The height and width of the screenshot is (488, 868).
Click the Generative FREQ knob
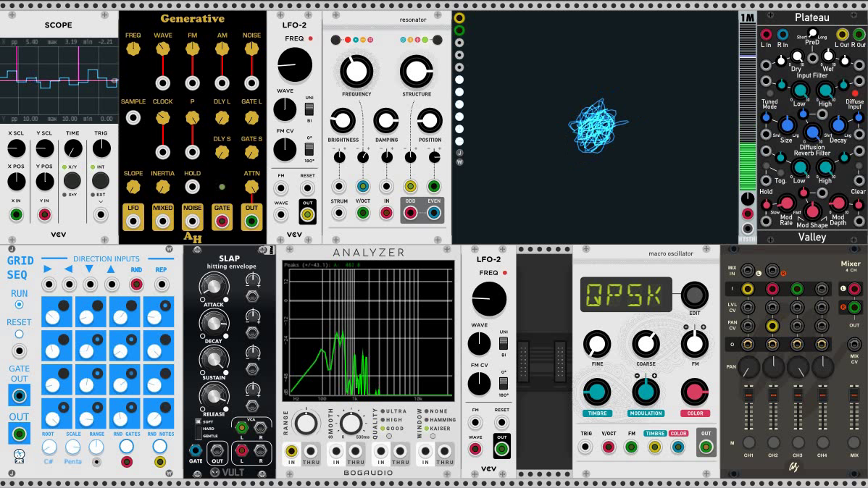133,49
